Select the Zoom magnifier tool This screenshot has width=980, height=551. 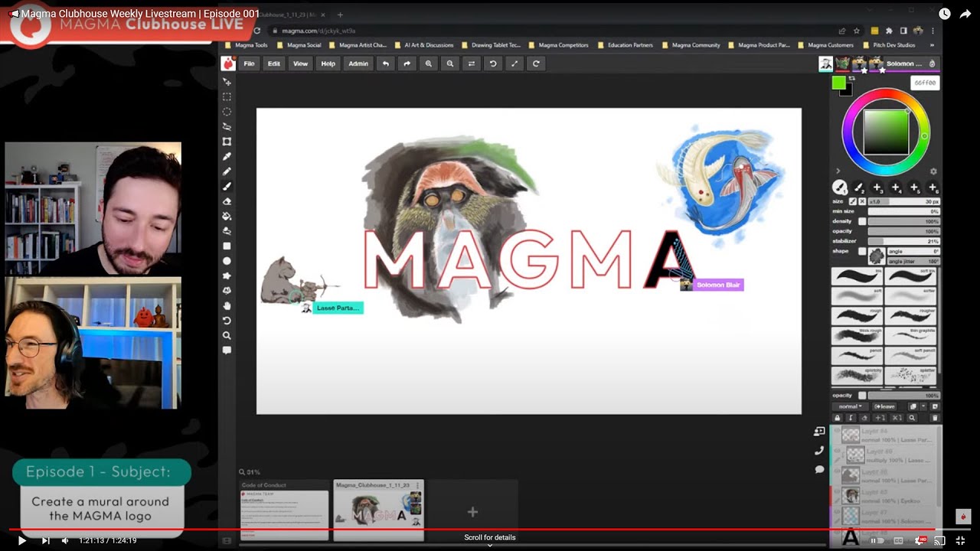click(227, 335)
